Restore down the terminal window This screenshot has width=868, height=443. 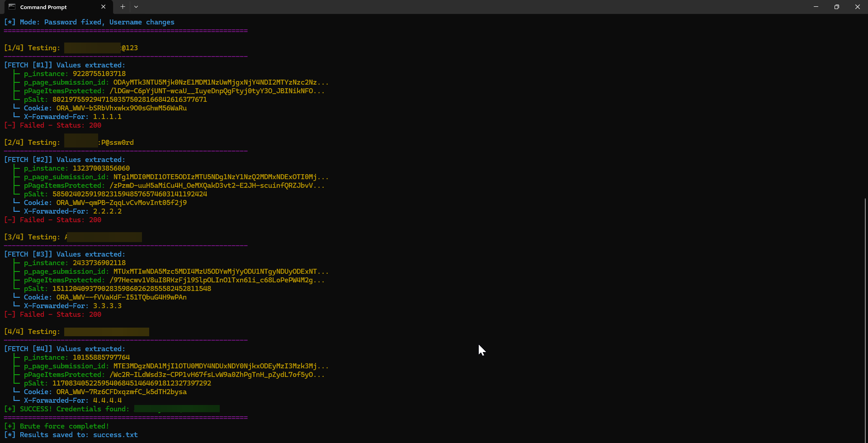tap(837, 7)
